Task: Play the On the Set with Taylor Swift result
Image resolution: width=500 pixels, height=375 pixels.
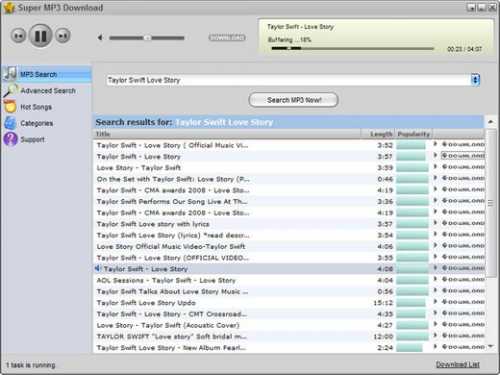Action: click(x=435, y=178)
